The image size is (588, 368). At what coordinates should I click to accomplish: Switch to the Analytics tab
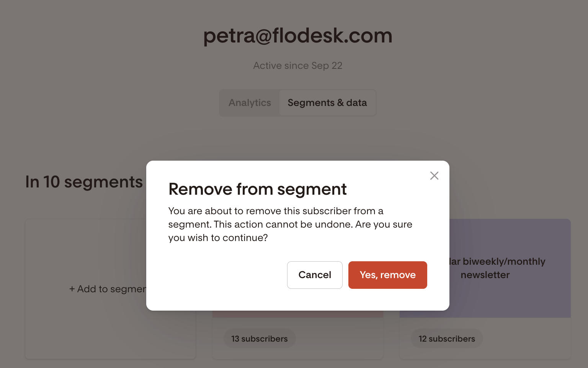click(250, 103)
